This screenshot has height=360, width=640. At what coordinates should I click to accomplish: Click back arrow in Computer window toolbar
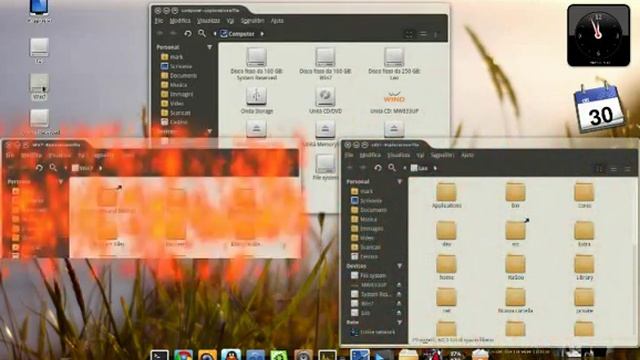pos(160,34)
